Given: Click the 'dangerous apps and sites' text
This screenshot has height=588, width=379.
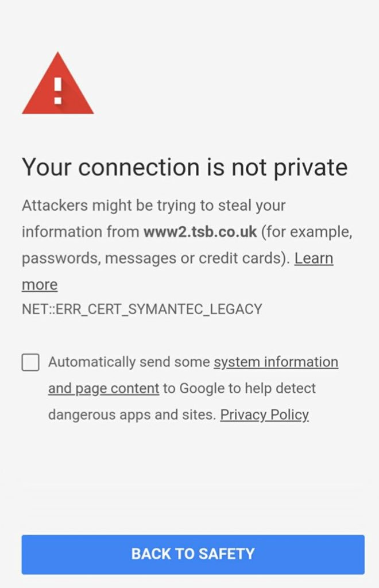Looking at the screenshot, I should point(132,415).
